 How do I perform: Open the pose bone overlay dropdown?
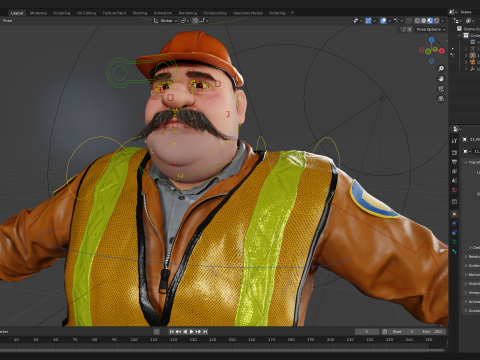[x=399, y=21]
